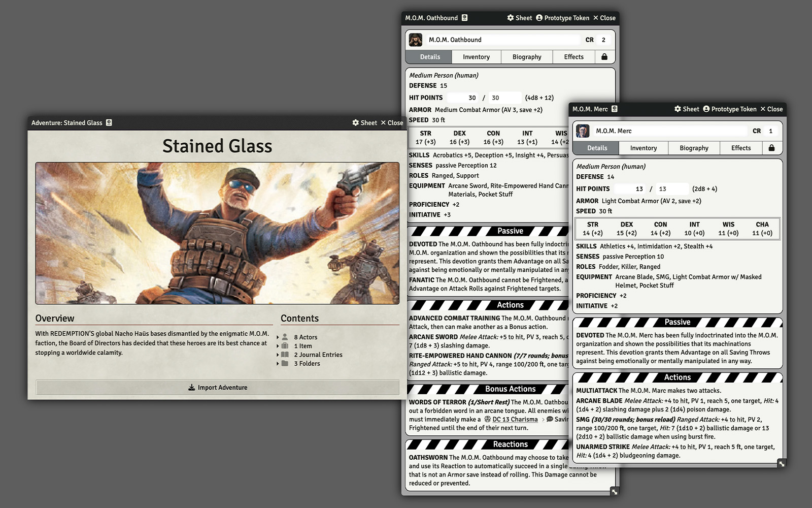Click the MULTIATTACK action on Merc sheet

[596, 391]
